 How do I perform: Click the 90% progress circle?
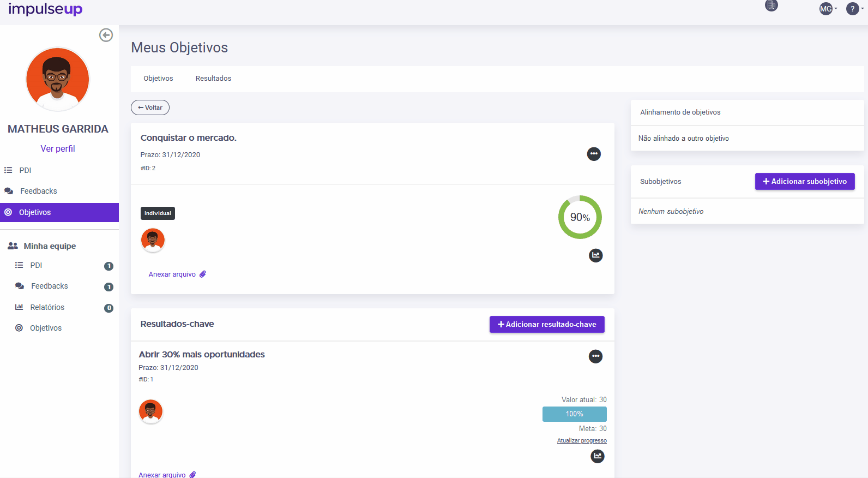pyautogui.click(x=580, y=217)
